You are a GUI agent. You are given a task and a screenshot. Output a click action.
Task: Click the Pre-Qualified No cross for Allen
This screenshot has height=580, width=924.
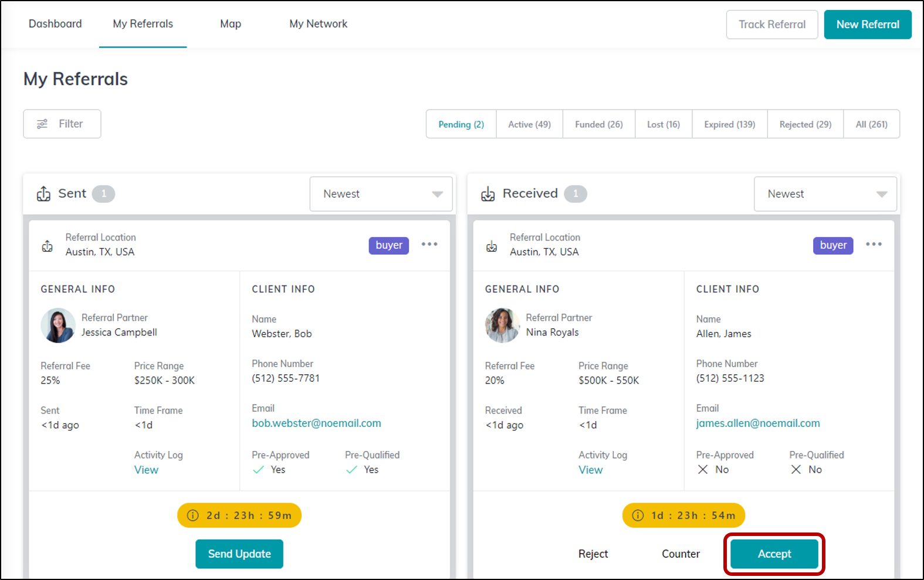tap(796, 469)
